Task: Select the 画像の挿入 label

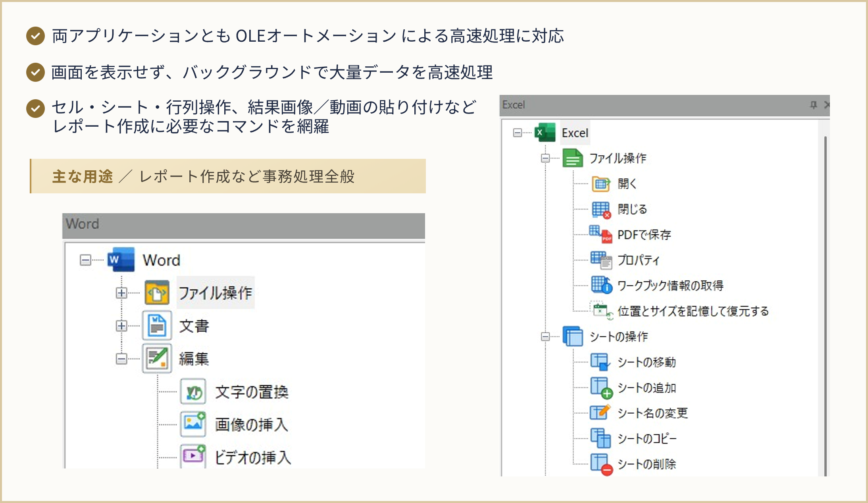Action: (x=252, y=425)
